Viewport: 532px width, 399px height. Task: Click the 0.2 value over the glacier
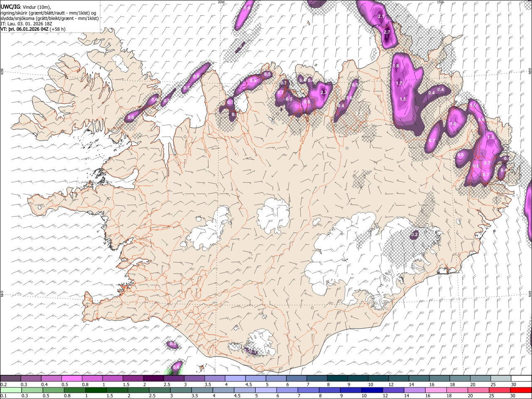[x=414, y=235]
